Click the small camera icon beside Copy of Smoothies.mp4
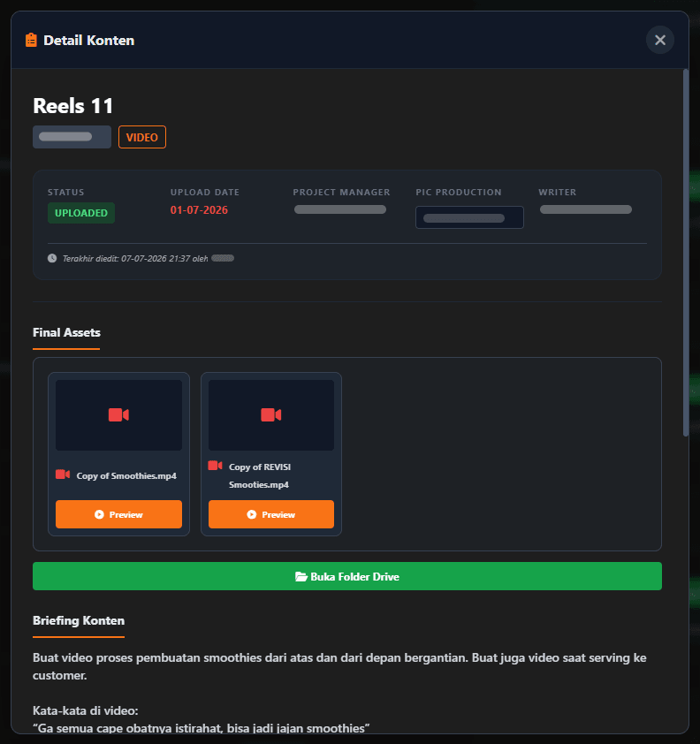700x744 pixels. pos(63,474)
